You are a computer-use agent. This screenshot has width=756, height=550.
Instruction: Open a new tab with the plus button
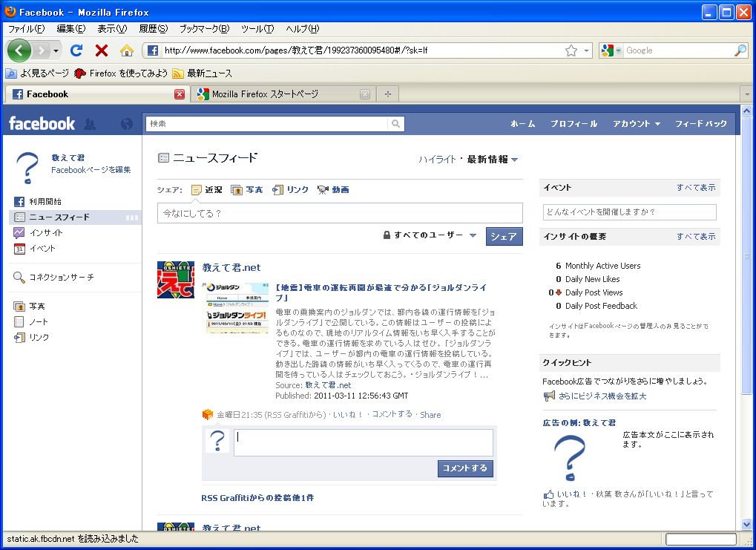coord(387,94)
